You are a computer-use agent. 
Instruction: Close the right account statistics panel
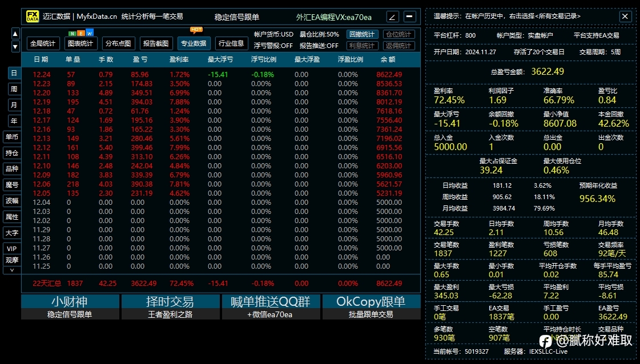[625, 17]
